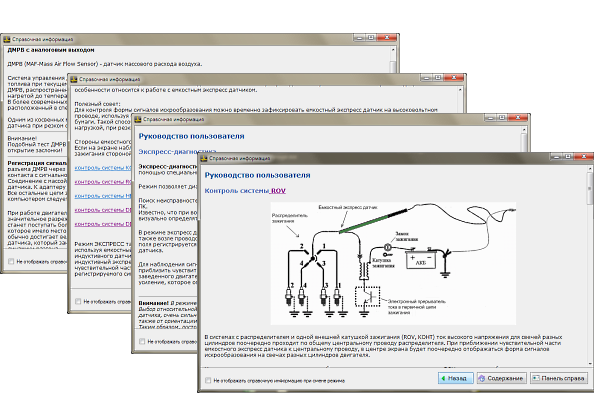Close the rearmost ДМРВ help window

click(387, 38)
